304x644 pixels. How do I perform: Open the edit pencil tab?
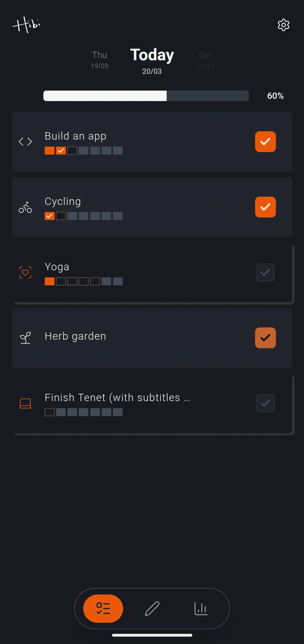(152, 609)
